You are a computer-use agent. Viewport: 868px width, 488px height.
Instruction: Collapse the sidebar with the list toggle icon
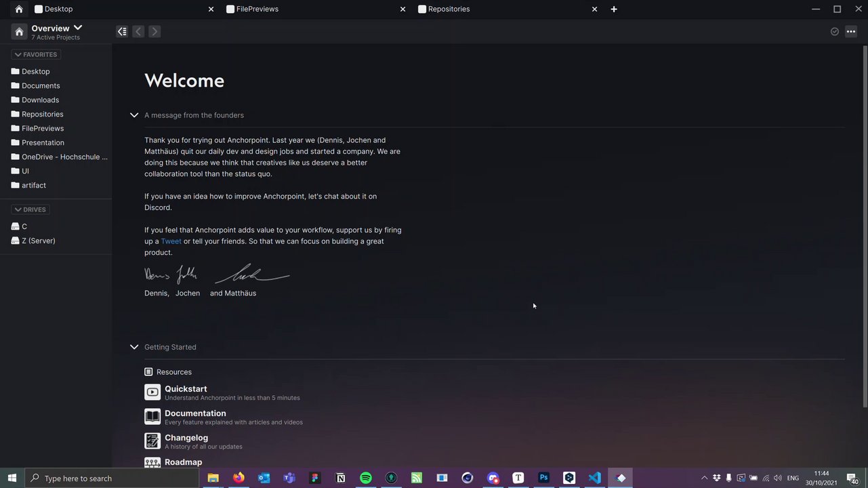pyautogui.click(x=122, y=31)
